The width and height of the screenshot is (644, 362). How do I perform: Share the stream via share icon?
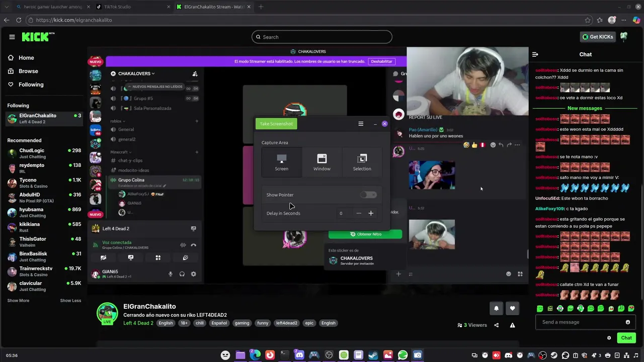(496, 325)
